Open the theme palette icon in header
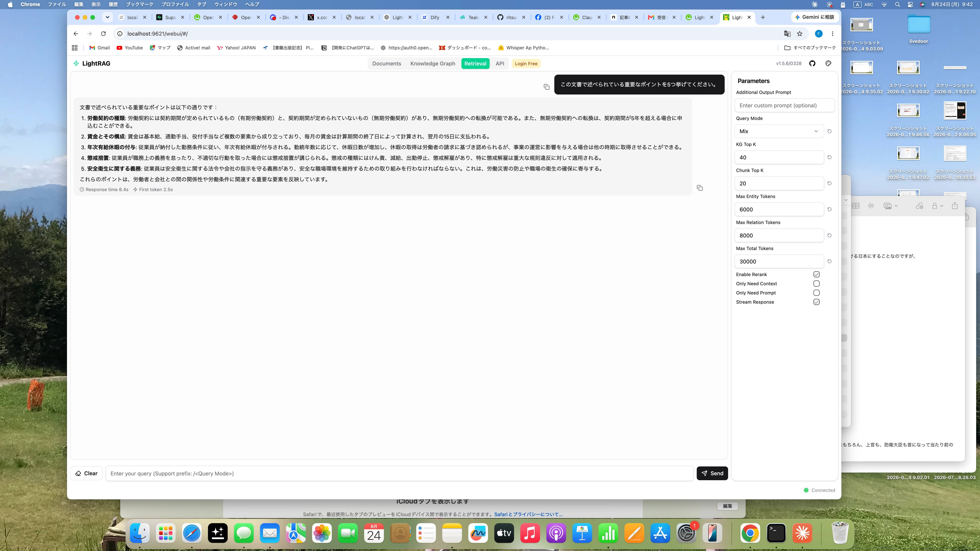 tap(828, 64)
